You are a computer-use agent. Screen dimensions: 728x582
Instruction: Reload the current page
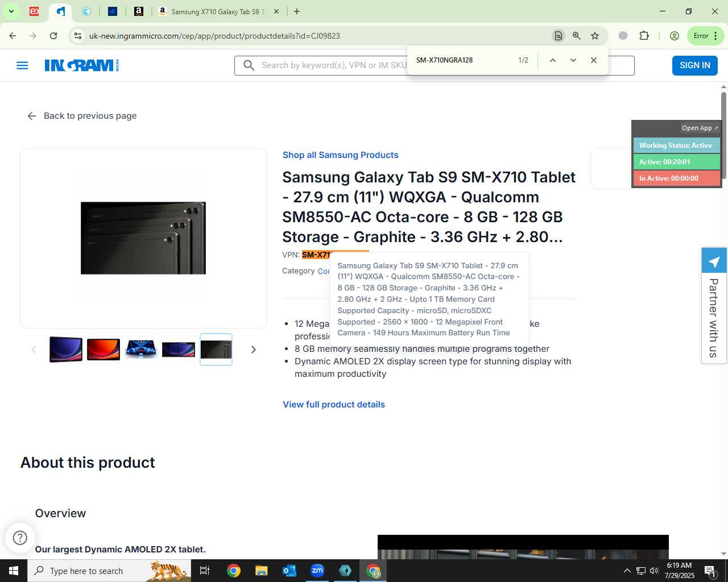[x=53, y=36]
